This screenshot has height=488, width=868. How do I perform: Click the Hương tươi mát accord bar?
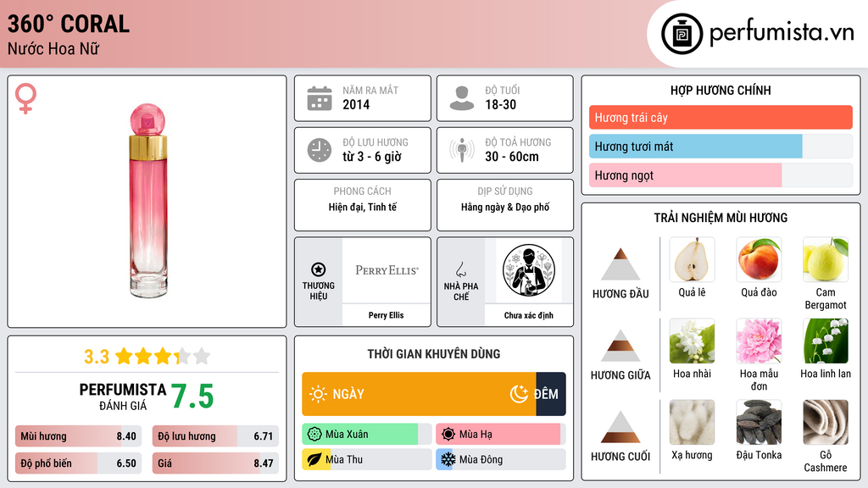(x=721, y=146)
